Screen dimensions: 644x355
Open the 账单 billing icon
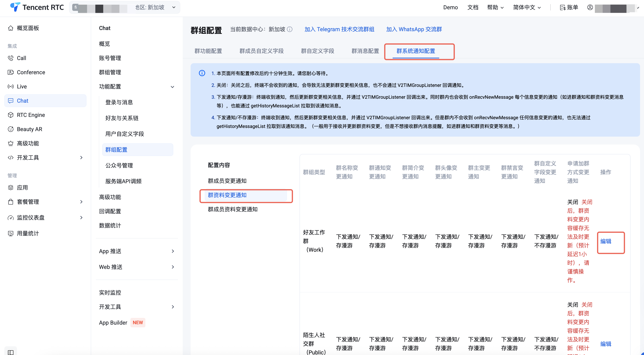[563, 8]
